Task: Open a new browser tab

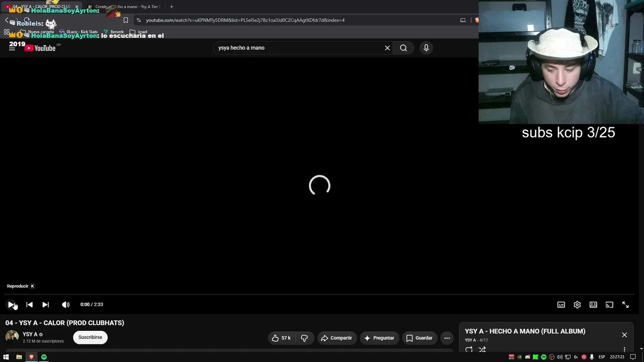Action: tap(172, 7)
